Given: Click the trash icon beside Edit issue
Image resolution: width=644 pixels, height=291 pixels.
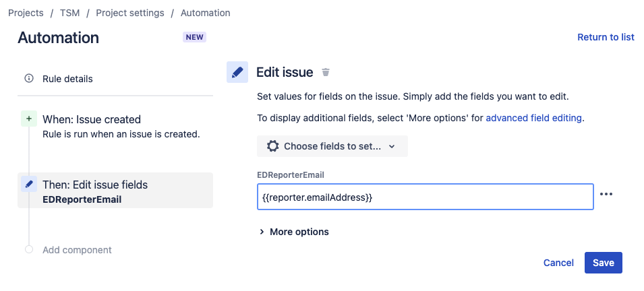Looking at the screenshot, I should [x=326, y=72].
